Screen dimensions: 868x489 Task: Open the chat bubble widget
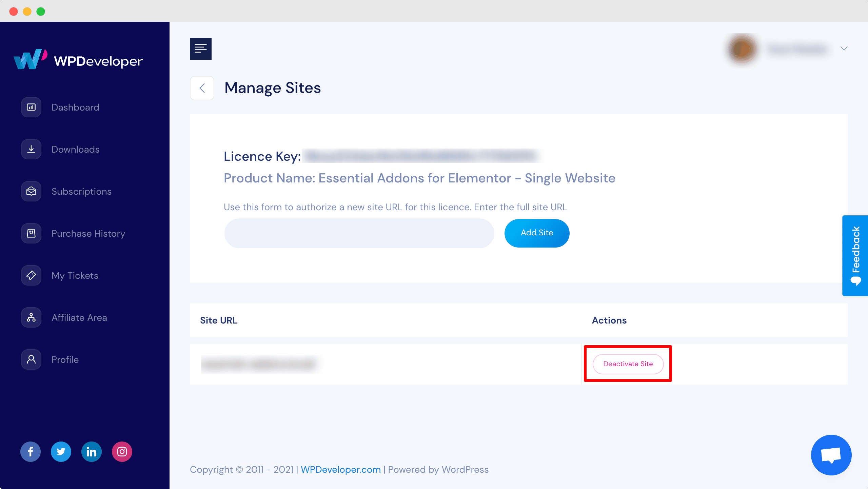point(831,455)
